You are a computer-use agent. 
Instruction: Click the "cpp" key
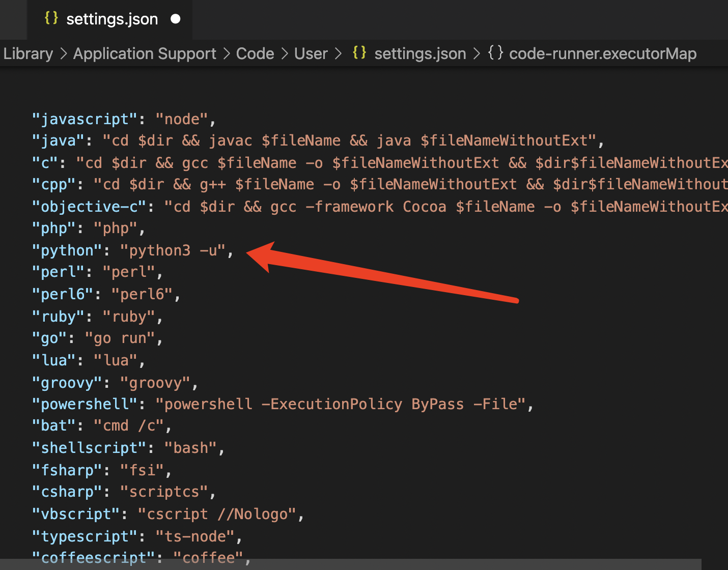tap(53, 184)
